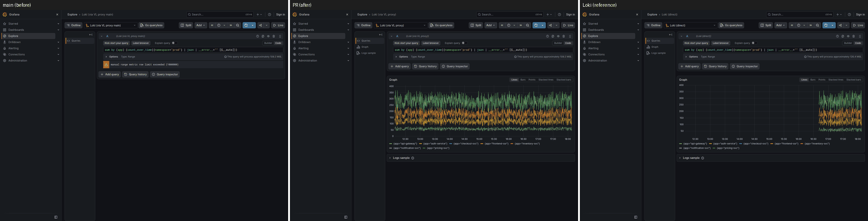Image resolution: width=868 pixels, height=221 pixels.
Task: Click the query help icon on row A in PR (after)
Action: click(x=547, y=36)
